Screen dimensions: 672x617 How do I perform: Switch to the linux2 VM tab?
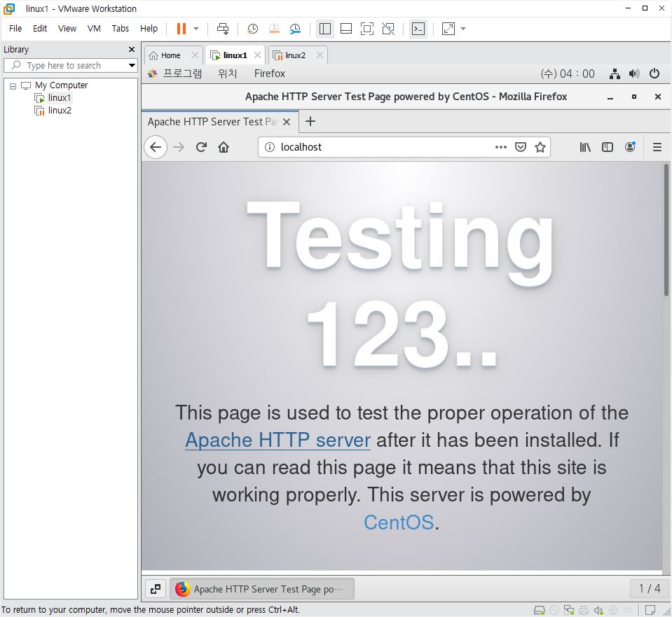295,55
